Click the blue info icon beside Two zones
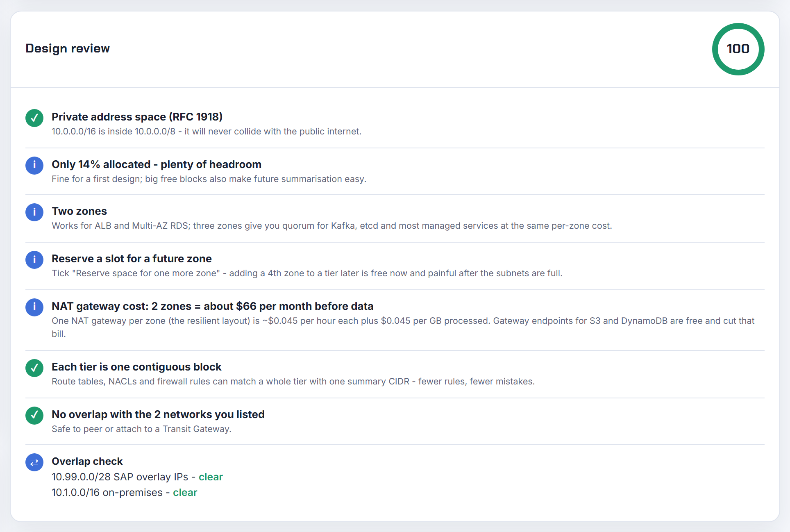790x532 pixels. click(x=34, y=212)
